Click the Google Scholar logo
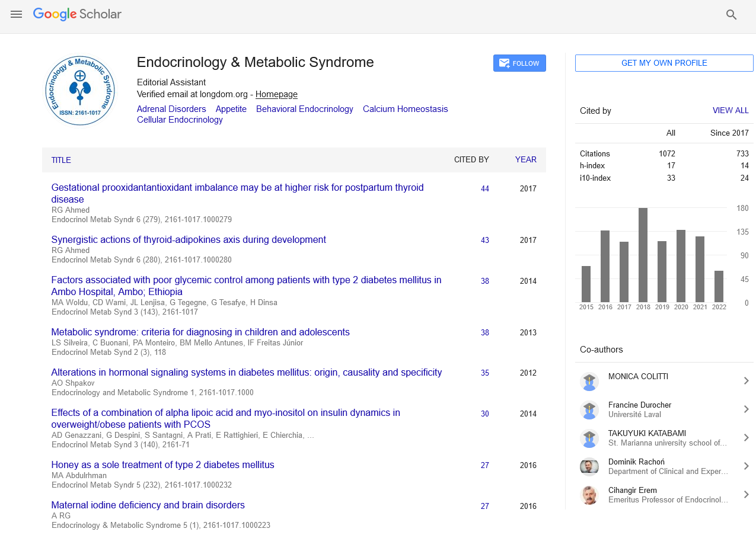Screen dimensions: 756x535 click(77, 14)
